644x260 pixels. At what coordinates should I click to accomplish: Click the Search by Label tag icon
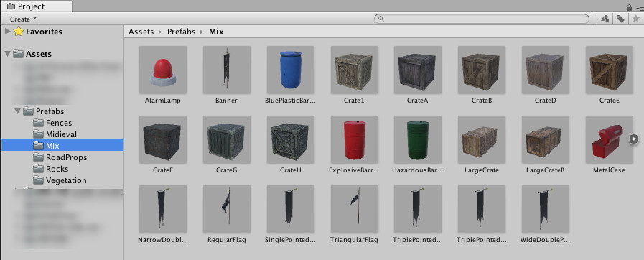coord(620,19)
